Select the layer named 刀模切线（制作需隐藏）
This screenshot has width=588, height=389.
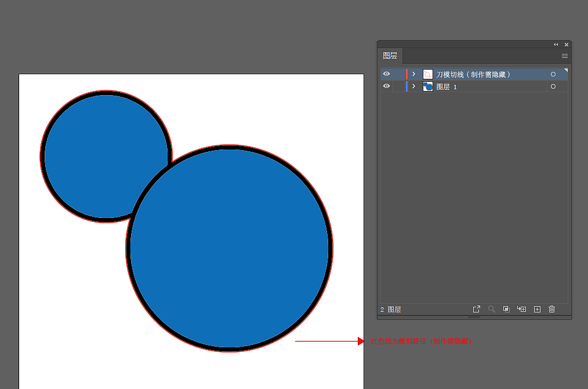coord(473,75)
